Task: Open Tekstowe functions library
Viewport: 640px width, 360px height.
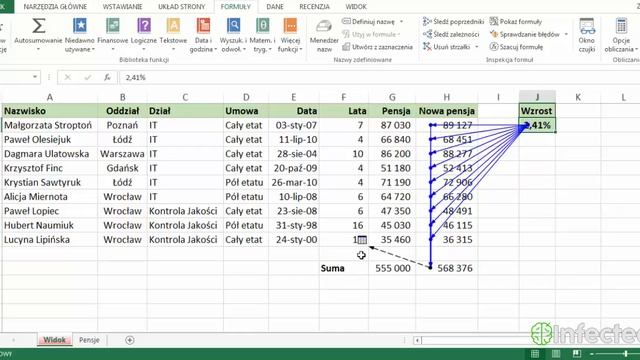Action: pyautogui.click(x=173, y=36)
